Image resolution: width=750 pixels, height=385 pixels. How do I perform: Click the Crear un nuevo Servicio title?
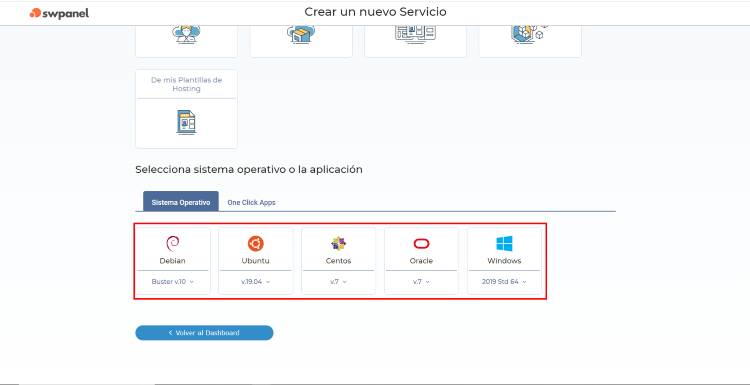click(x=375, y=12)
